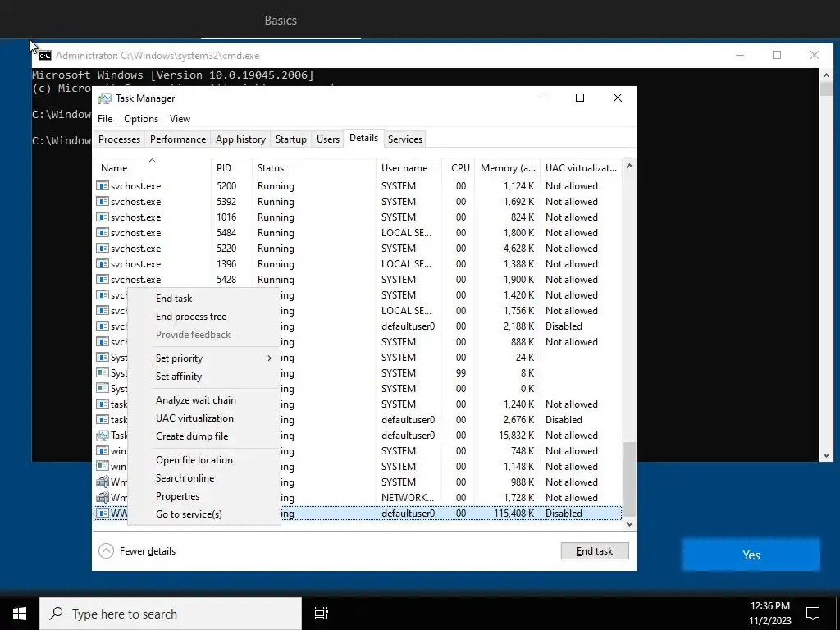Choose End task in the context menu
Image resolution: width=840 pixels, height=630 pixels.
pos(174,299)
